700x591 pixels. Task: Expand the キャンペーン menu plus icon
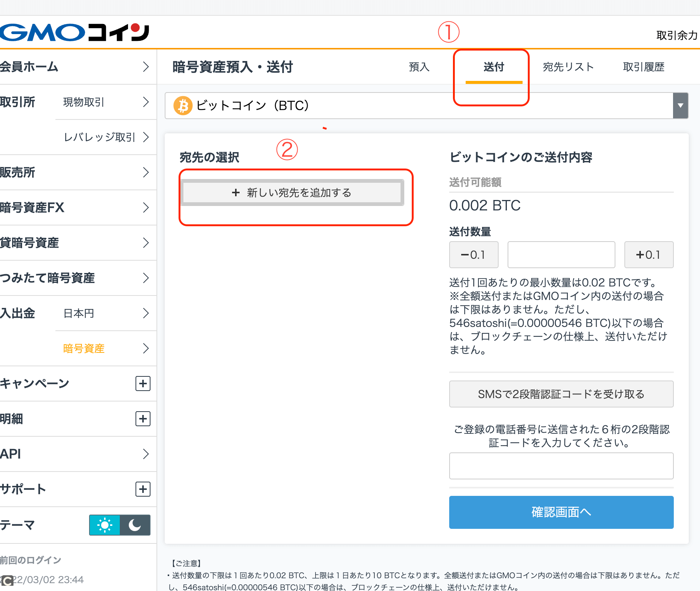coord(143,384)
